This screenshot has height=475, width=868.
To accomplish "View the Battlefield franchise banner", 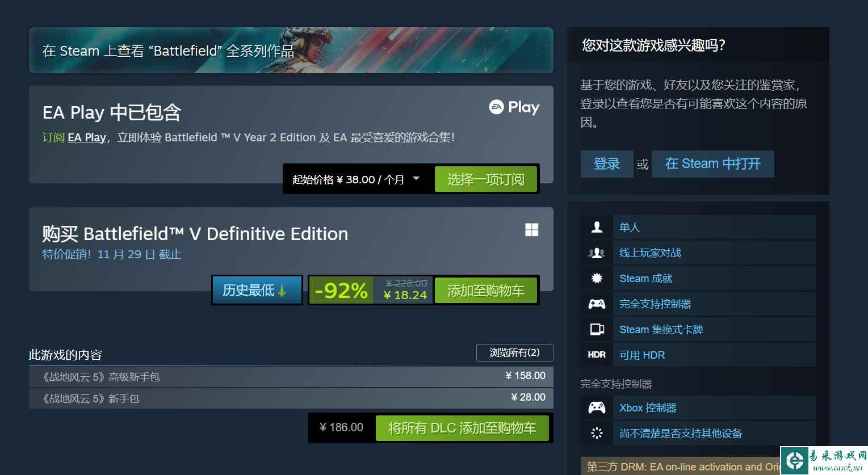I will pyautogui.click(x=291, y=50).
